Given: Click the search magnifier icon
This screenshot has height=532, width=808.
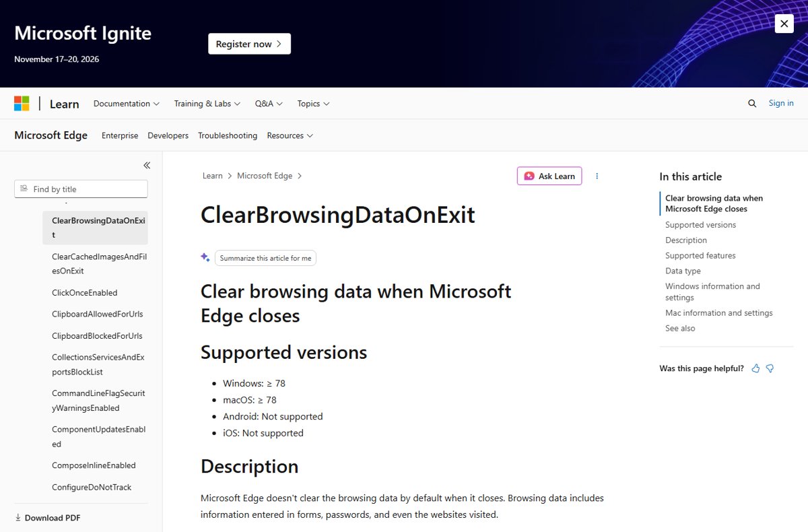Looking at the screenshot, I should point(752,104).
